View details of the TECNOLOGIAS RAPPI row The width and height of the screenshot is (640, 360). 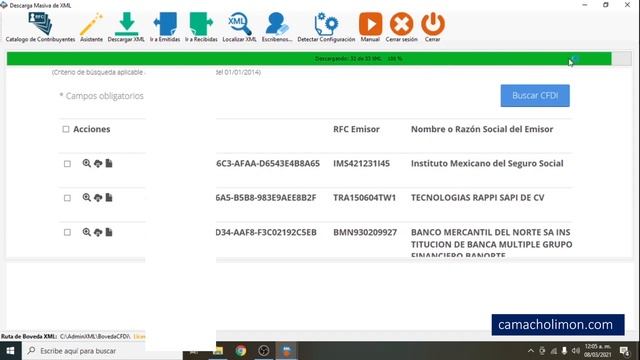(x=87, y=198)
